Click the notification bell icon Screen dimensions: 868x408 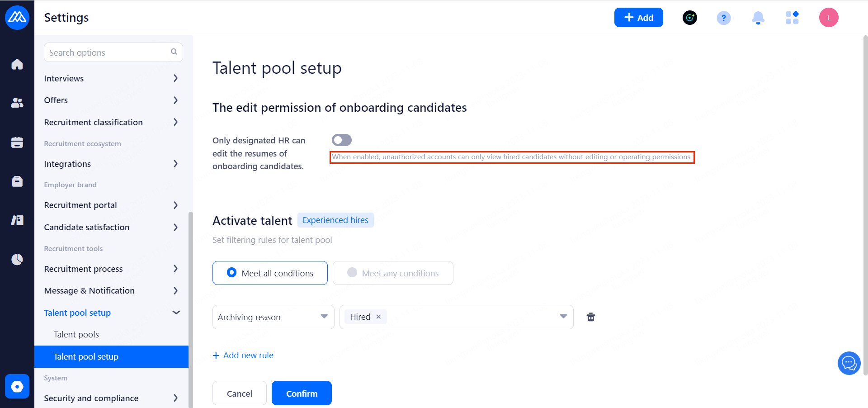[758, 18]
